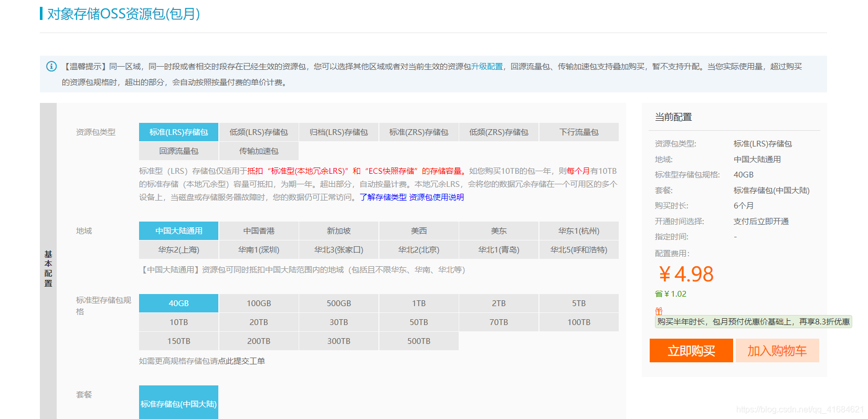Select 标准(LRS)存储包 resource type
Viewport: 868px width, 419px height.
point(178,132)
